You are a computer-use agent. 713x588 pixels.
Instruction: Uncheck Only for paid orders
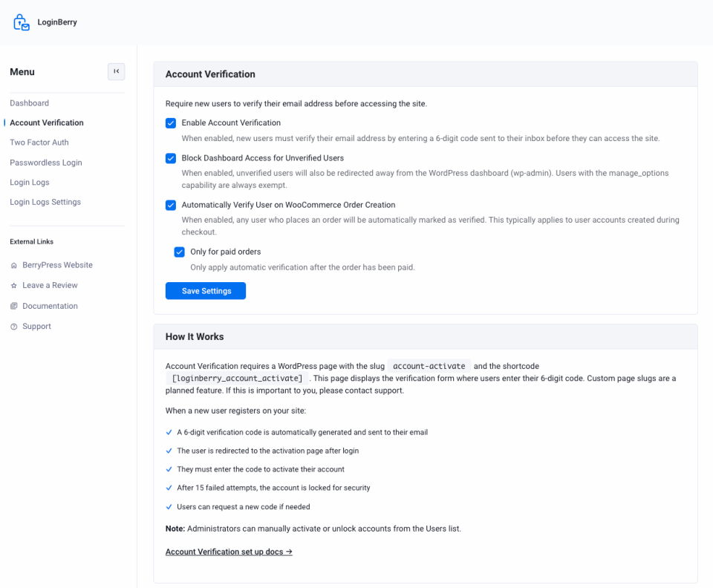point(179,252)
